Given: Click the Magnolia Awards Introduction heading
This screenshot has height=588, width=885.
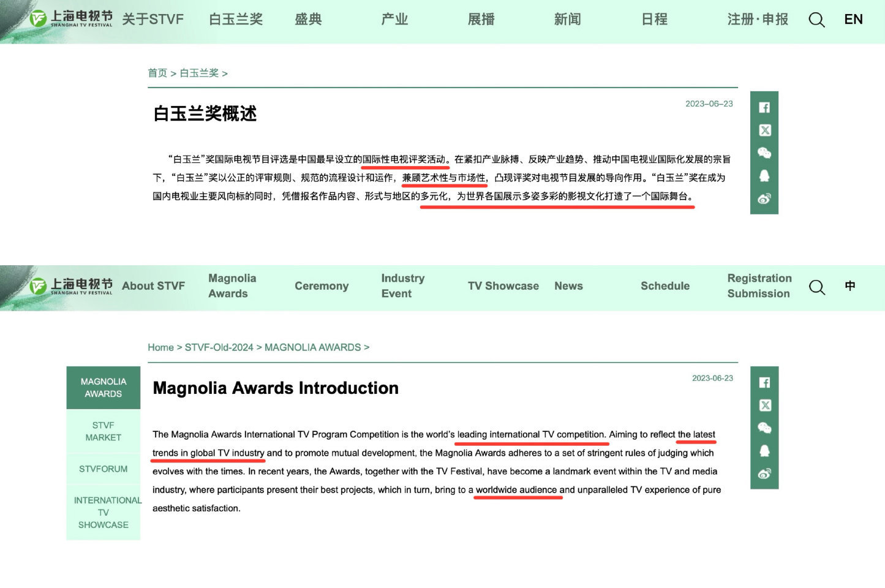Looking at the screenshot, I should pyautogui.click(x=276, y=388).
